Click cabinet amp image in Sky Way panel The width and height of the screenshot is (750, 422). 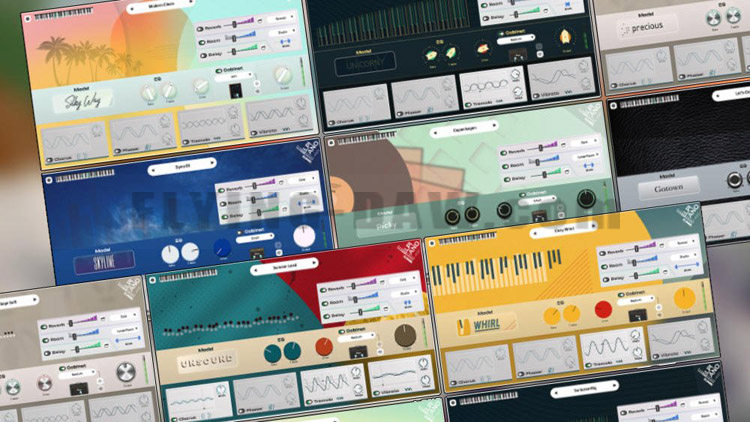[235, 90]
